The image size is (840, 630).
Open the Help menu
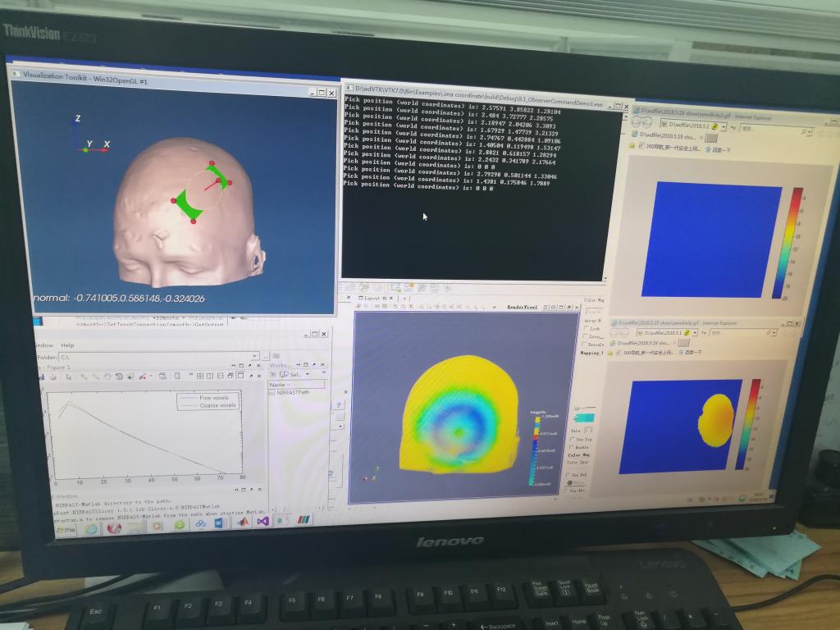pyautogui.click(x=67, y=345)
